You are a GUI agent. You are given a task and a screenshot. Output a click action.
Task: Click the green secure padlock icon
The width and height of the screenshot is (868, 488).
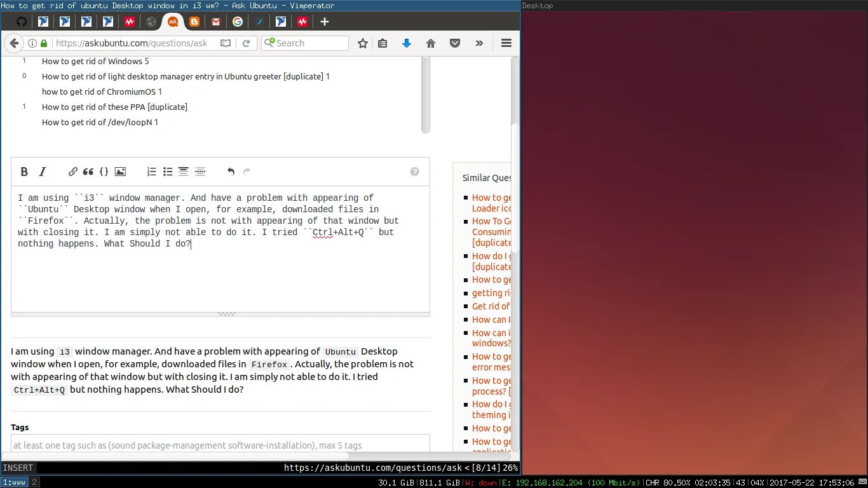[44, 43]
